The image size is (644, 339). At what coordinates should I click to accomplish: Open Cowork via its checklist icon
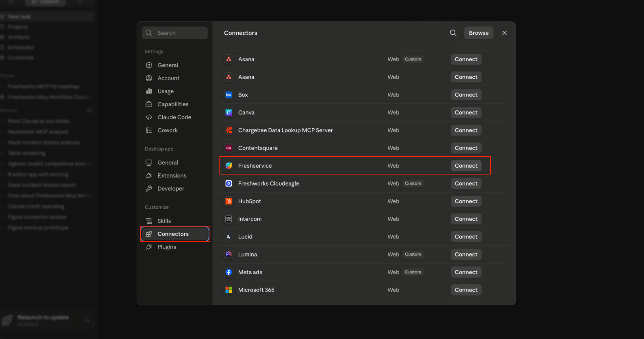(149, 130)
